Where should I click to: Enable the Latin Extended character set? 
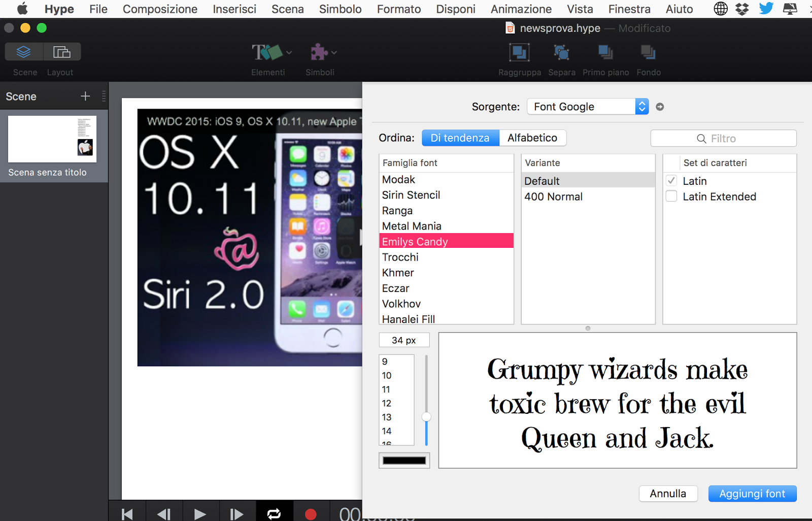click(x=671, y=197)
